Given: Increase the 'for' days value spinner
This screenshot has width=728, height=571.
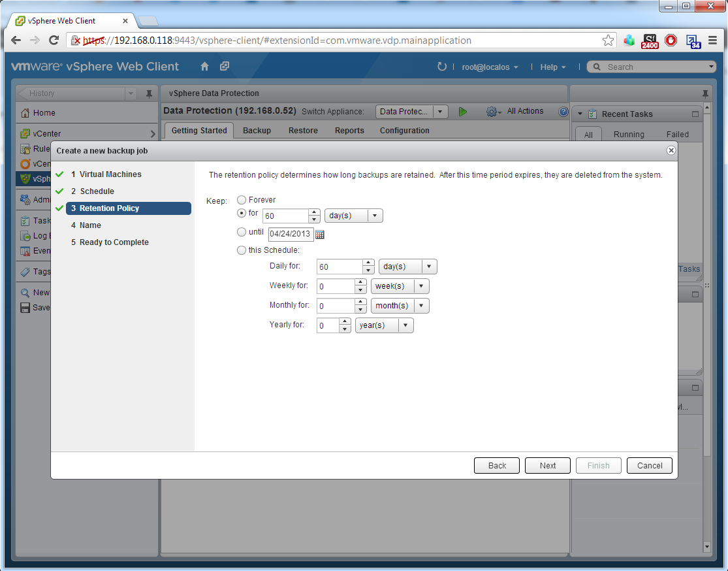Looking at the screenshot, I should point(314,212).
